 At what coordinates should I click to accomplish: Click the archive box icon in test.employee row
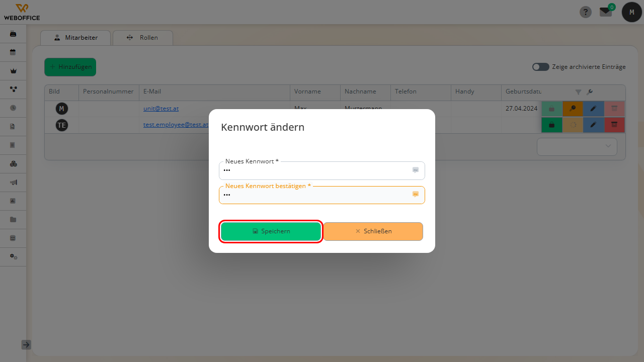tap(614, 125)
